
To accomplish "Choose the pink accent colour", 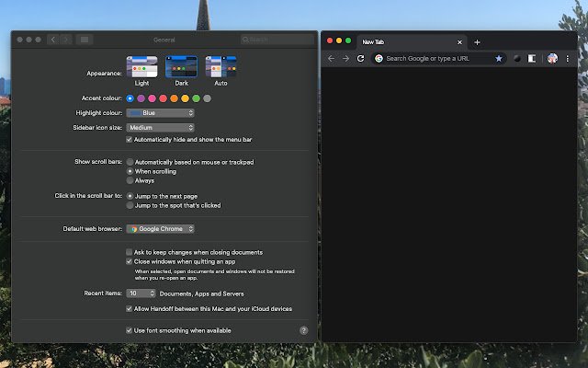I will tap(152, 98).
